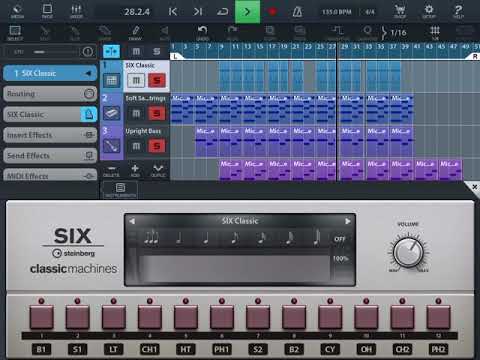Viewport: 480px width, 360px height.
Task: Mute the Upright Bass track
Action: [136, 146]
